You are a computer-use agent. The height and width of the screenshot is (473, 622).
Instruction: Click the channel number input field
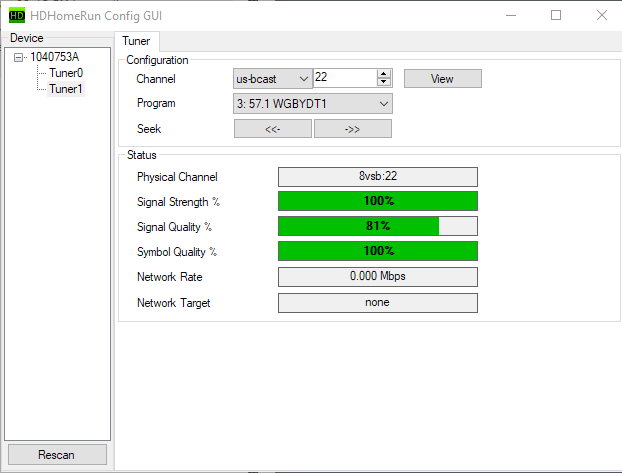(344, 79)
